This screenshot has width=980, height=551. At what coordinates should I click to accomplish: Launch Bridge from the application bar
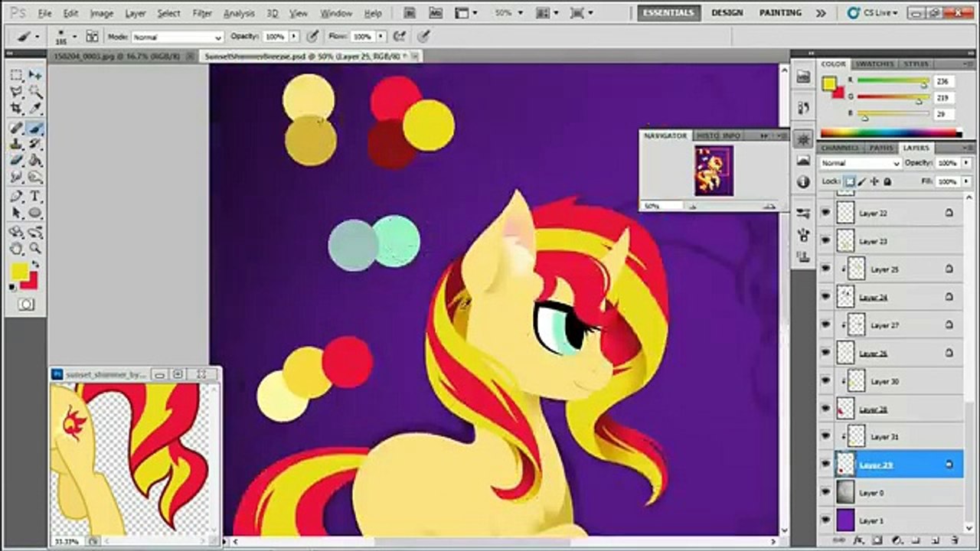point(410,13)
